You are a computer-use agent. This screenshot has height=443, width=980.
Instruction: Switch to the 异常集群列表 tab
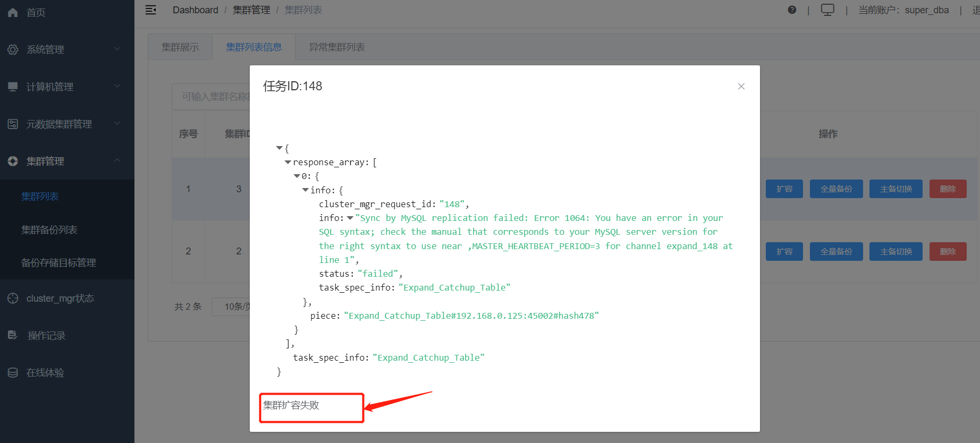pos(337,47)
